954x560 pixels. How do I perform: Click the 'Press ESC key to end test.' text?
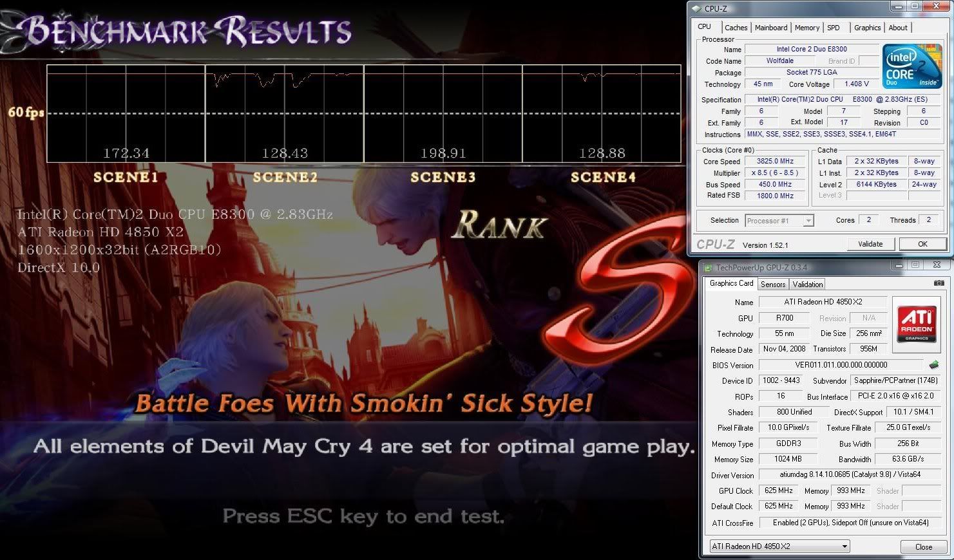(363, 517)
